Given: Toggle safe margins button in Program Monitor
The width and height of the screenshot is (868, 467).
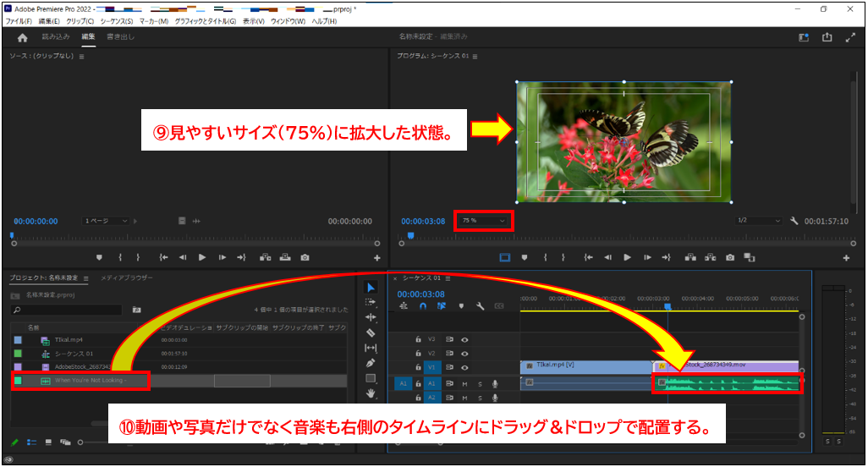Looking at the screenshot, I should pyautogui.click(x=504, y=257).
